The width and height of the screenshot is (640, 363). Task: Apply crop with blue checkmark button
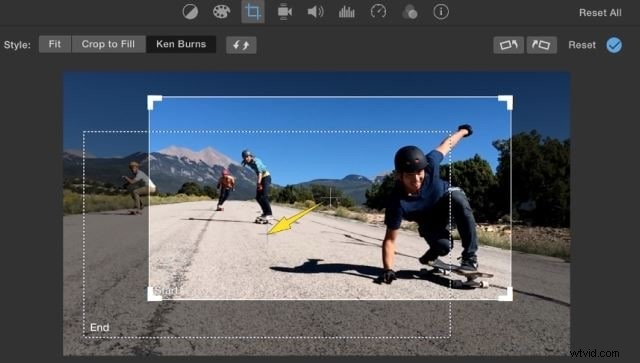pyautogui.click(x=614, y=45)
